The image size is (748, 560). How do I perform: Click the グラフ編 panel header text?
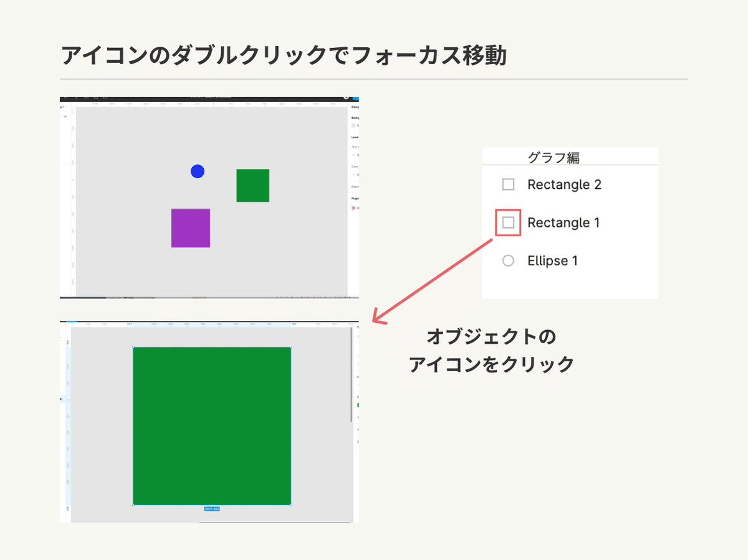click(554, 158)
